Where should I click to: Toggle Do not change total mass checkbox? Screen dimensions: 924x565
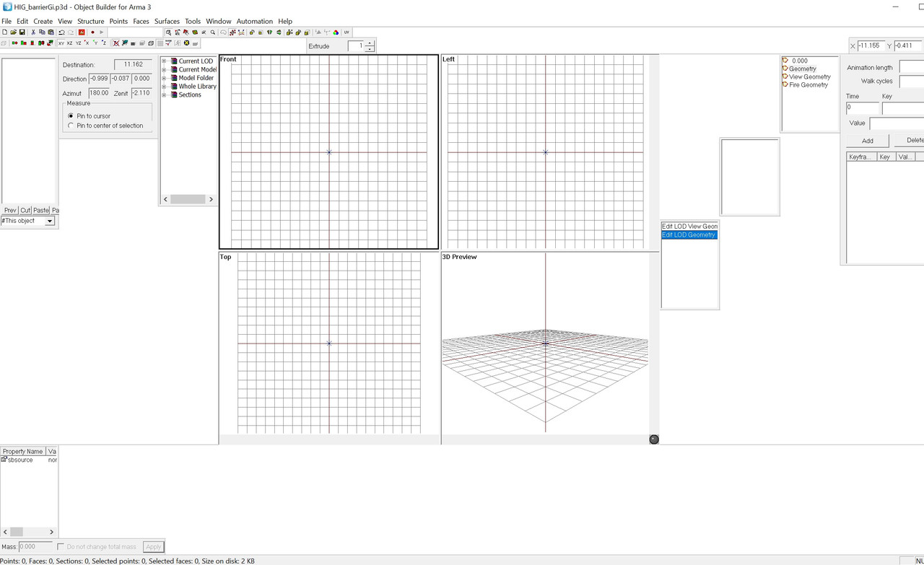pos(61,547)
